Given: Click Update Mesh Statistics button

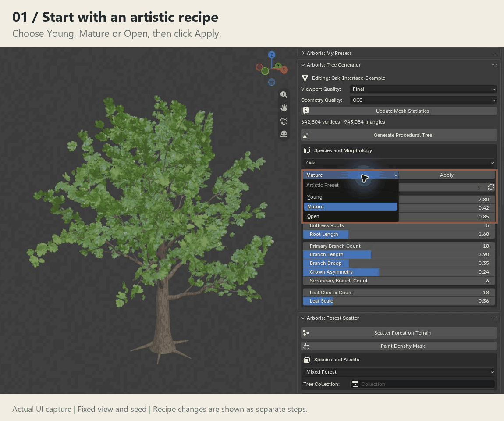Looking at the screenshot, I should 399,111.
